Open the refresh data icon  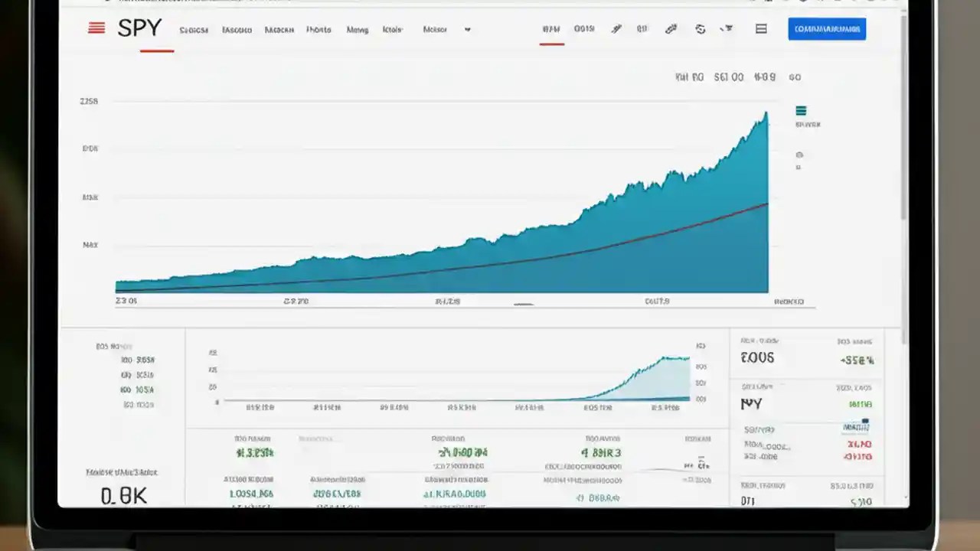tap(699, 28)
